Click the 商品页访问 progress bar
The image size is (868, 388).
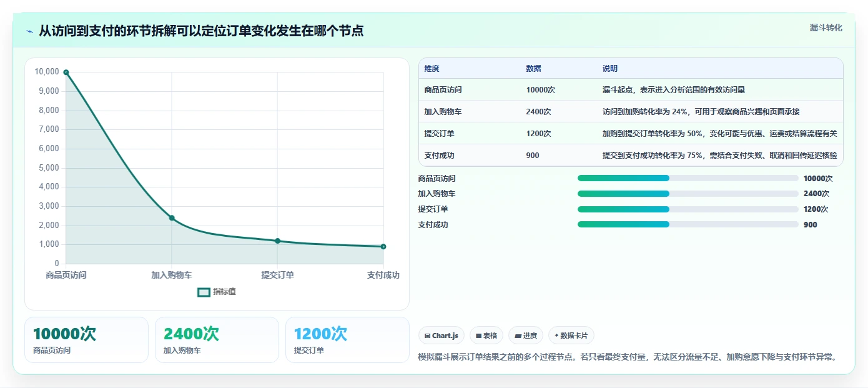click(x=688, y=178)
